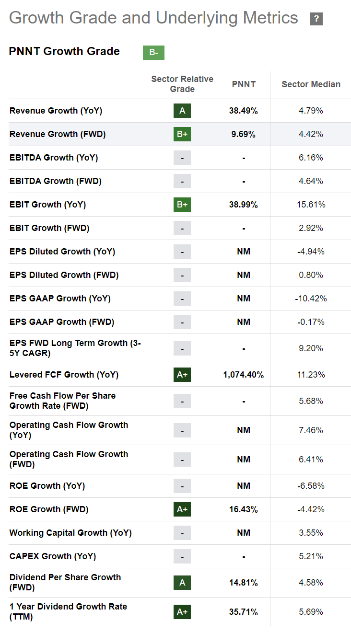Click the A+ badge for Levered FCF Growth
This screenshot has width=351, height=644.
182,375
